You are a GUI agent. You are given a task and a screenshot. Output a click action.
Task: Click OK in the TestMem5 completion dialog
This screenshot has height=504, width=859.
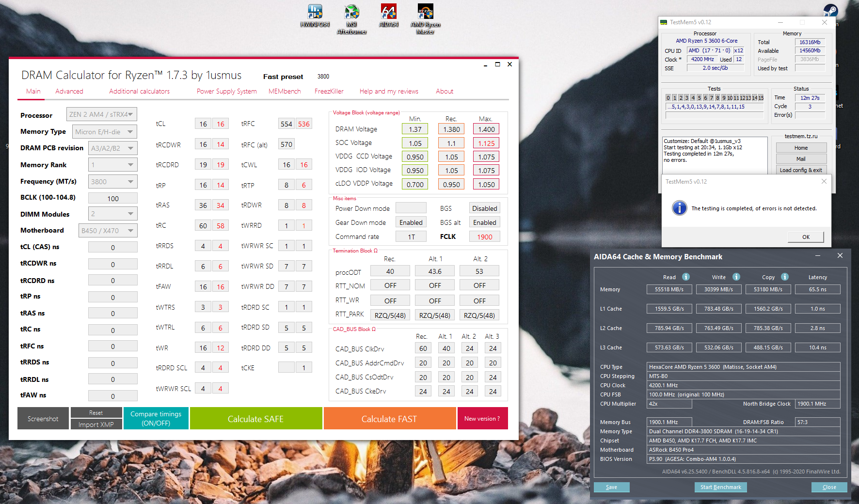click(806, 237)
